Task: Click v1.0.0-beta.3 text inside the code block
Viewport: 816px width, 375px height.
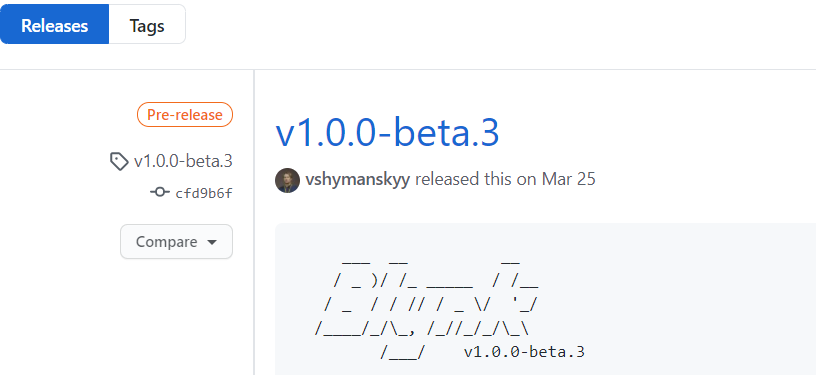Action: pos(524,352)
